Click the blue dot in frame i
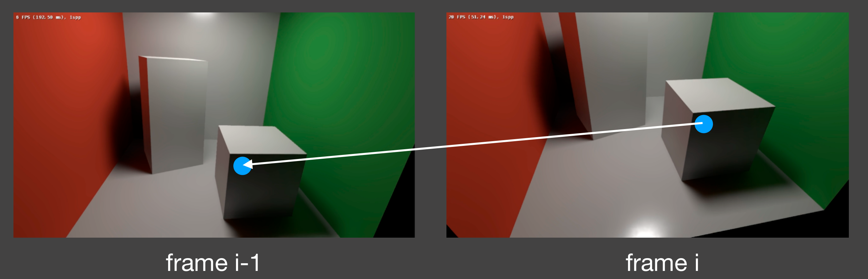The height and width of the screenshot is (279, 868). click(x=704, y=124)
